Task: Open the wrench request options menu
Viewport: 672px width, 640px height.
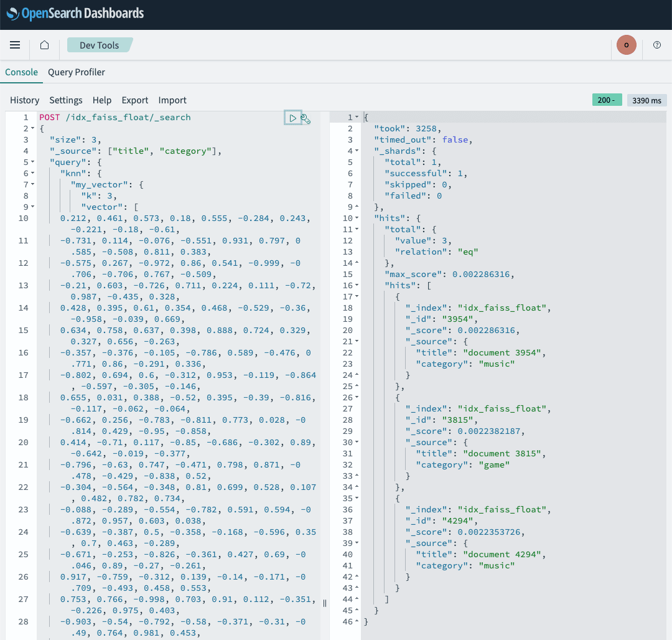Action: point(306,119)
